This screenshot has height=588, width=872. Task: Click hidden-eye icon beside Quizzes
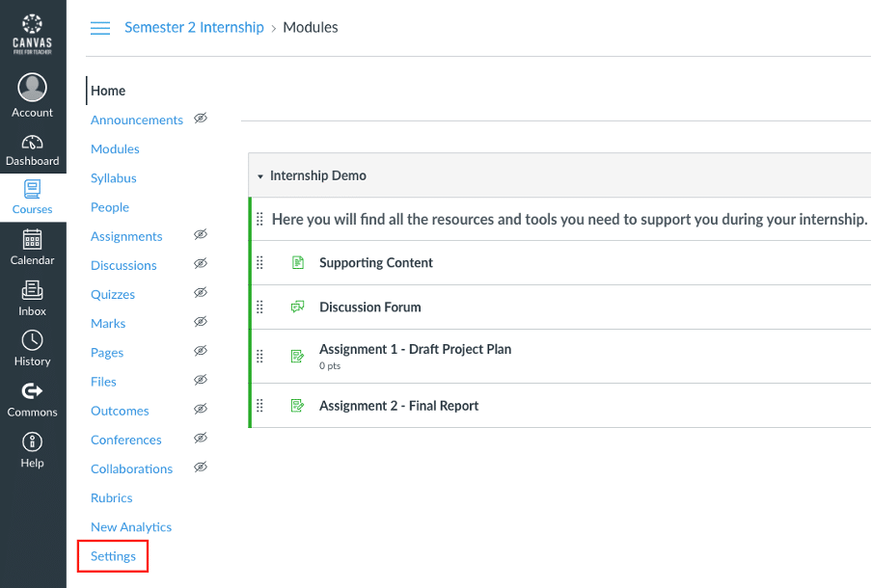[x=201, y=293]
